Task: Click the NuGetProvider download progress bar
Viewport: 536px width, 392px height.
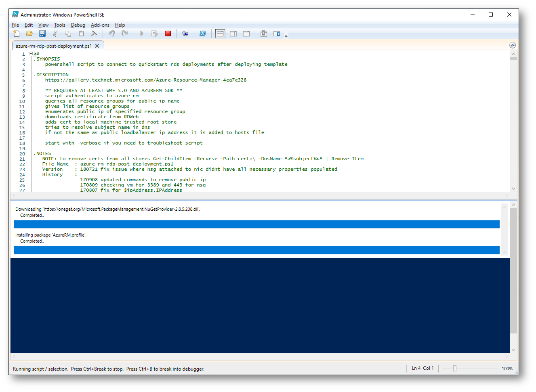Action: (257, 224)
